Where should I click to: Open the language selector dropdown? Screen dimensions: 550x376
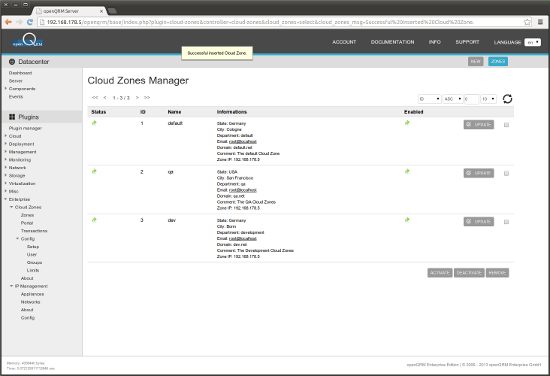(532, 42)
